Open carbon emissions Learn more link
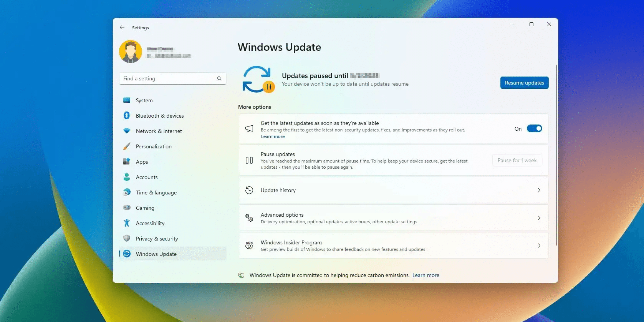This screenshot has height=322, width=644. point(426,275)
